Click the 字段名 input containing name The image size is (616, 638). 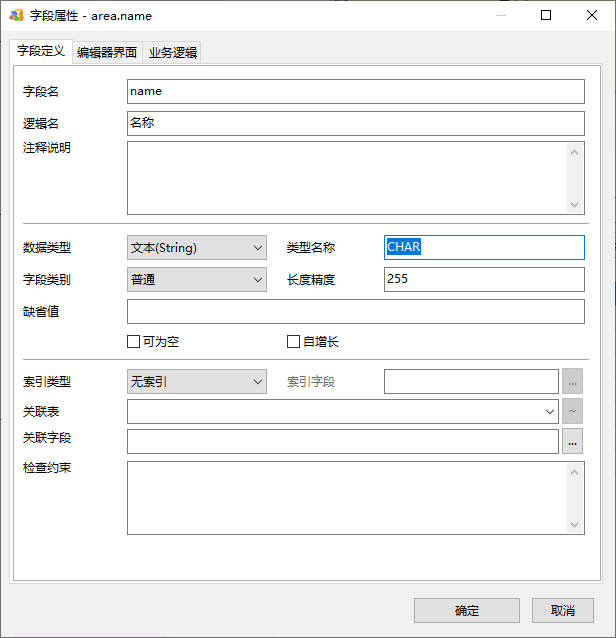click(x=356, y=92)
